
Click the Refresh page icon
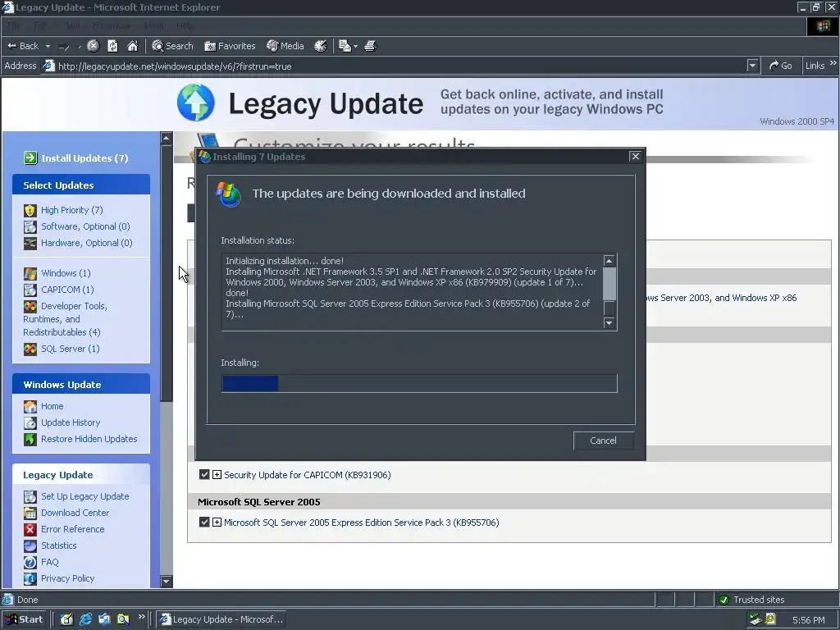point(112,46)
